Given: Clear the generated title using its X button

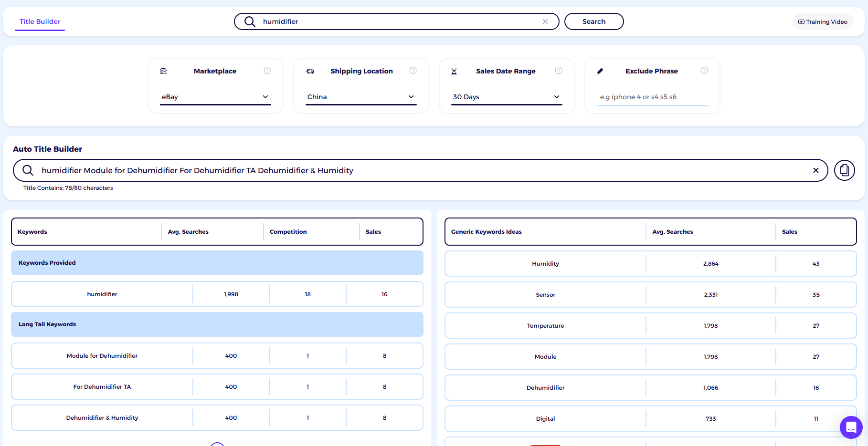Looking at the screenshot, I should 816,170.
